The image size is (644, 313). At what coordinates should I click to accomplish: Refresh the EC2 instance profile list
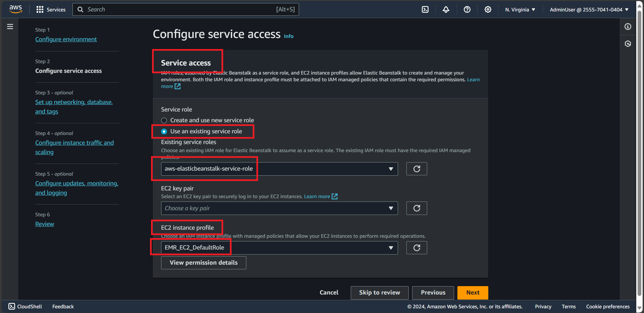tap(417, 248)
